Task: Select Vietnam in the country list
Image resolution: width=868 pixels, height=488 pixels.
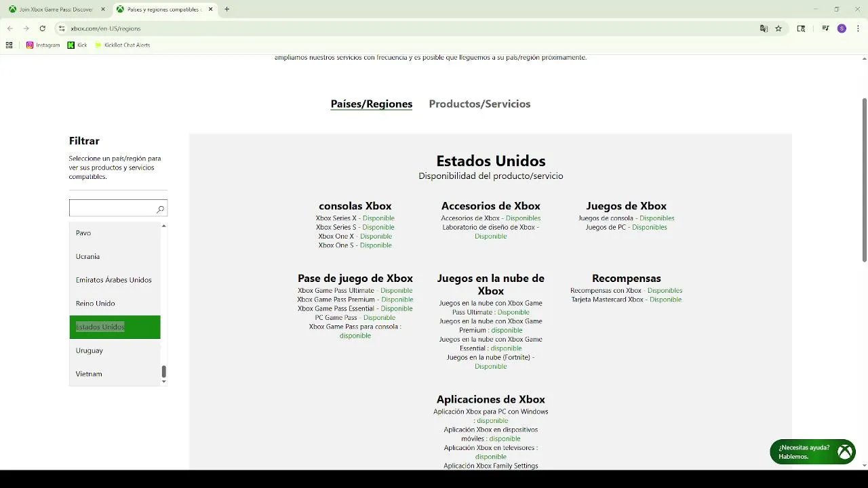Action: [115, 373]
